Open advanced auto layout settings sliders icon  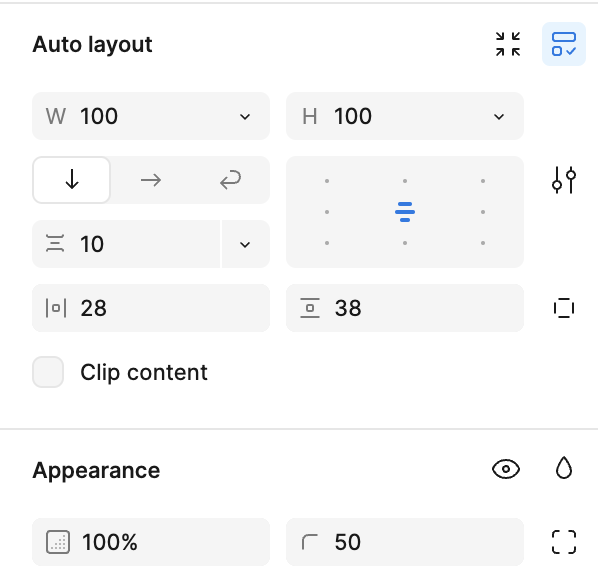564,180
